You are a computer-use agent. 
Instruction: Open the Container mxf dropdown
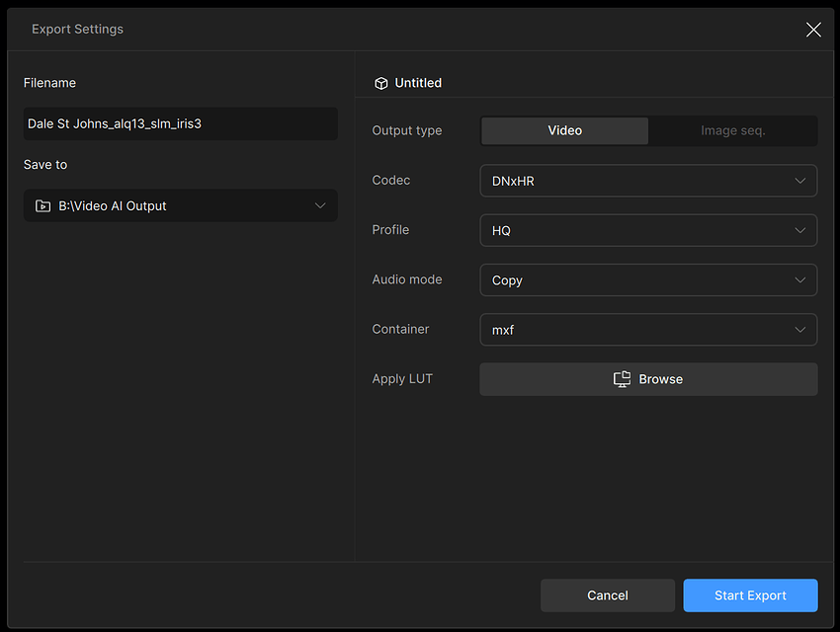648,330
